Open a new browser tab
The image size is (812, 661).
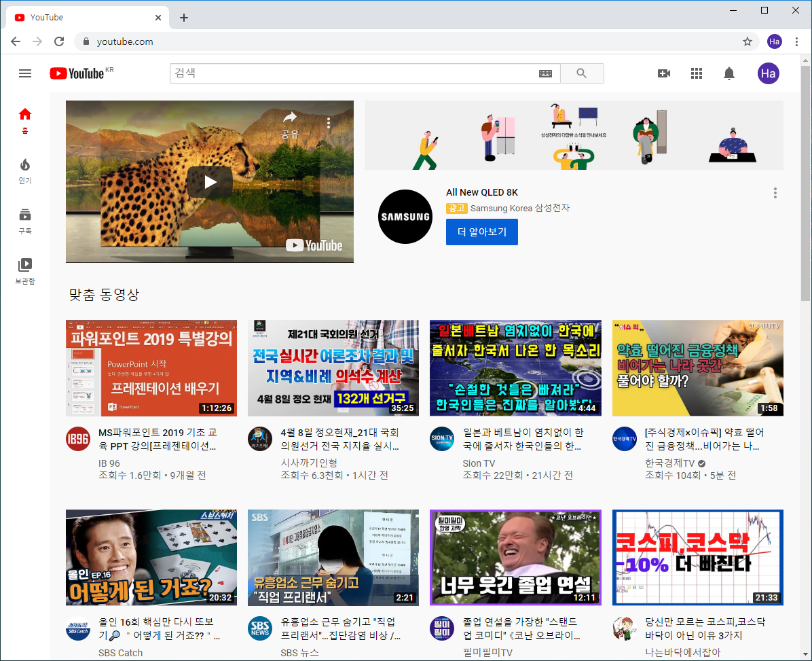tap(184, 18)
